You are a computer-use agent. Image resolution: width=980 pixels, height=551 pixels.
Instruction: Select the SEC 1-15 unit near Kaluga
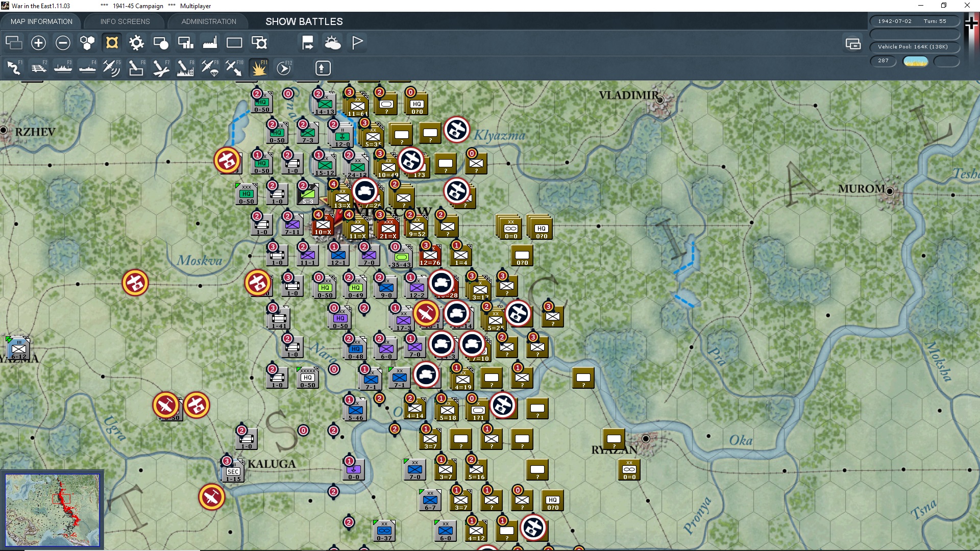coord(233,471)
